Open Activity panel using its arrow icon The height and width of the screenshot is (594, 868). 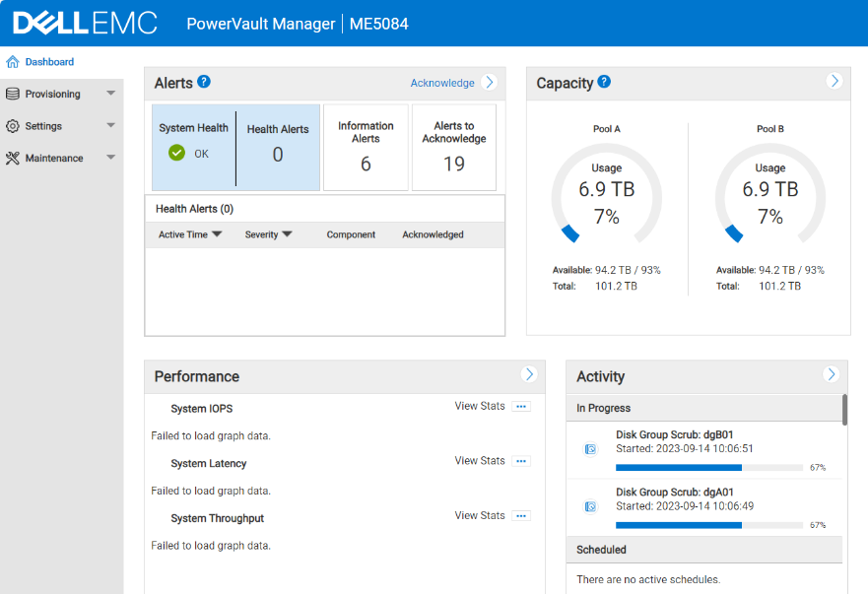[832, 374]
